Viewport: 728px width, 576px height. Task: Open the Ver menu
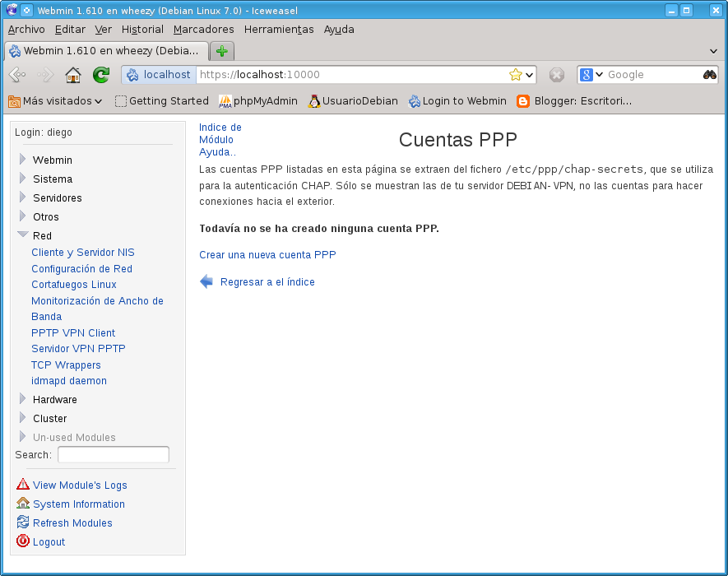click(103, 30)
